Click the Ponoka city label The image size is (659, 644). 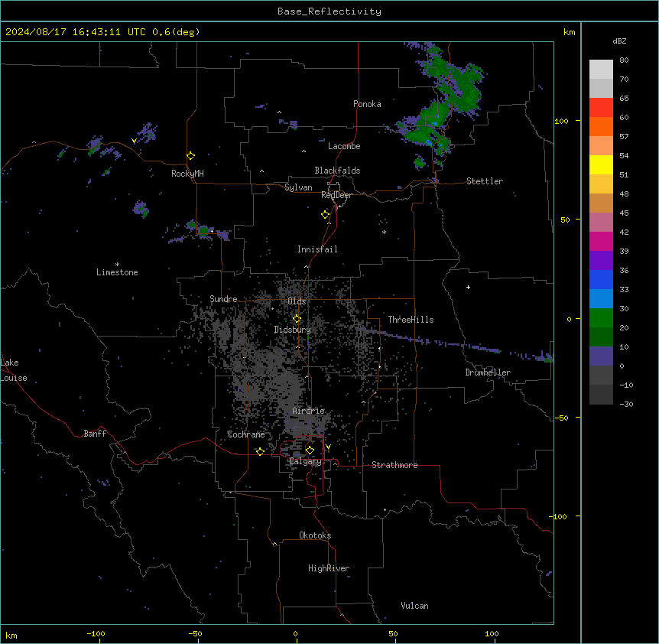[x=367, y=104]
